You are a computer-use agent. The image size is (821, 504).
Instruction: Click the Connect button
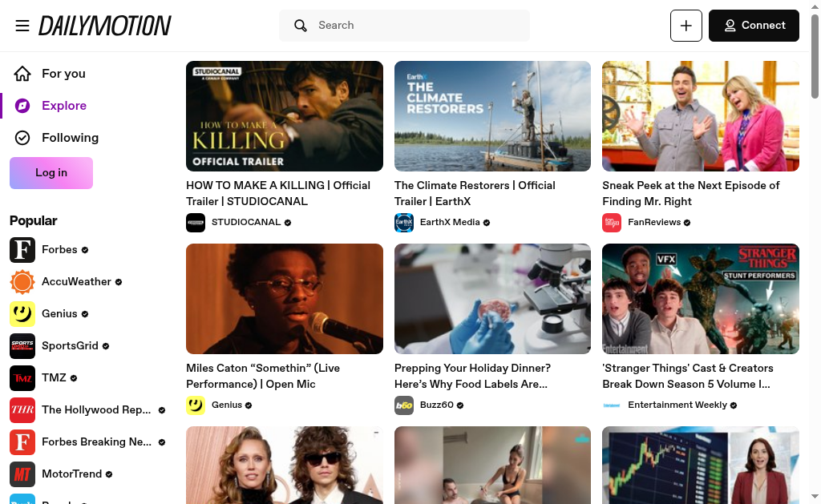pyautogui.click(x=754, y=26)
